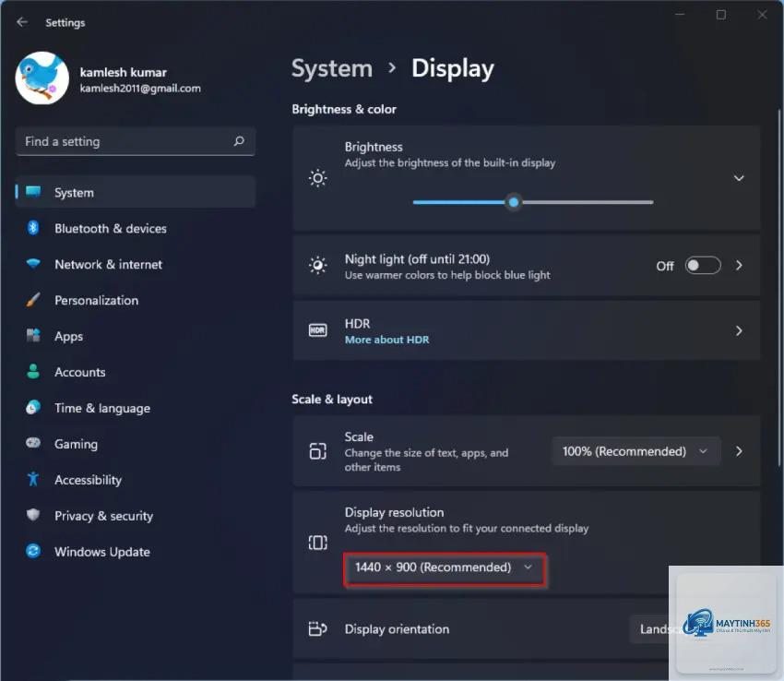784x681 pixels.
Task: Click kamlesh2011@gmail.com account email
Action: pos(140,88)
